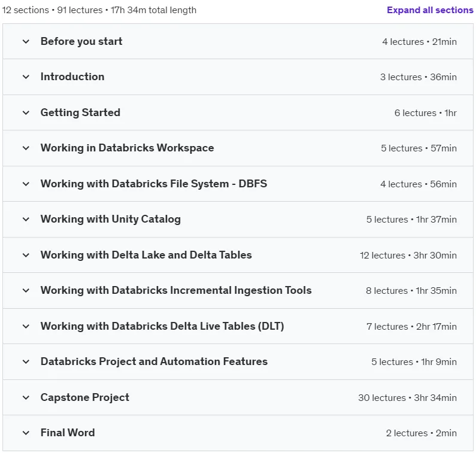The width and height of the screenshot is (476, 453).
Task: Expand Working with Unity Catalog chevron
Action: pos(26,220)
